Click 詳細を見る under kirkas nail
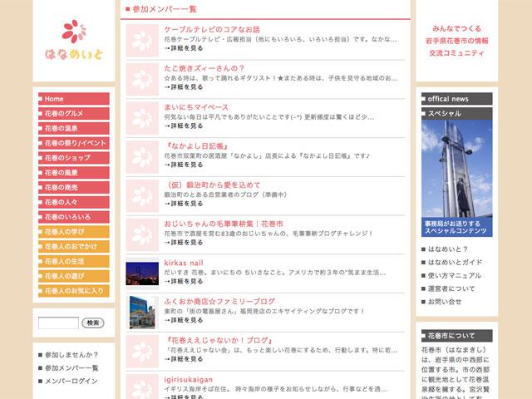Screen dimensions: 532x399 (184, 282)
